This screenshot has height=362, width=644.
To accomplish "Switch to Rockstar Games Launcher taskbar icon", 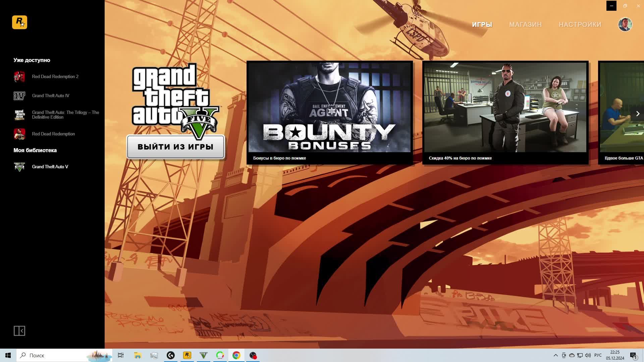I will click(x=187, y=355).
